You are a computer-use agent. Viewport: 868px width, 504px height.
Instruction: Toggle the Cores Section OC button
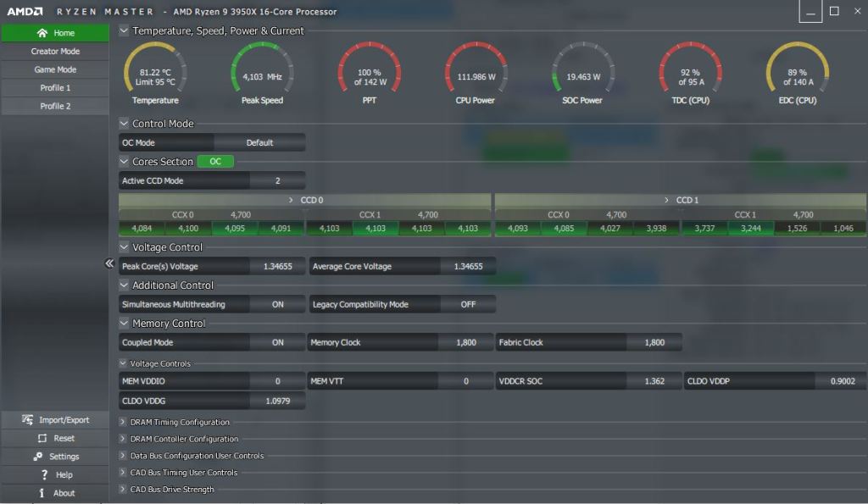pos(215,162)
